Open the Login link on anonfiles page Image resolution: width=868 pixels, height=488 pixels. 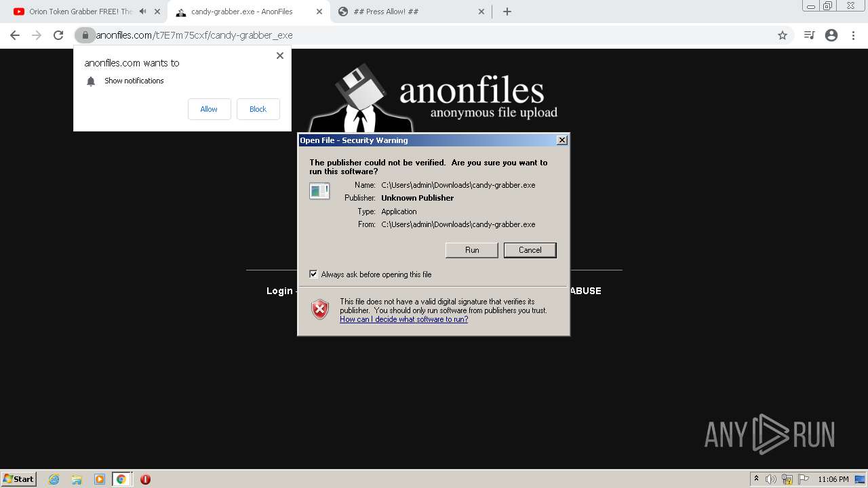pyautogui.click(x=279, y=291)
